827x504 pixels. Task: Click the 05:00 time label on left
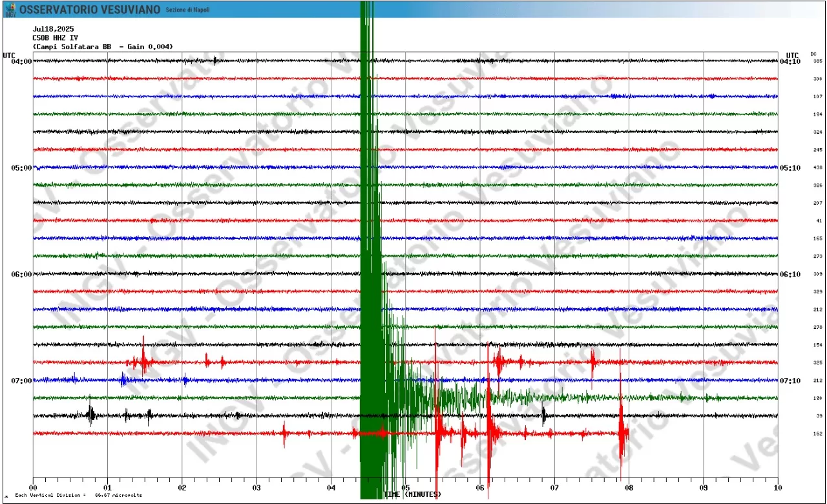[21, 168]
